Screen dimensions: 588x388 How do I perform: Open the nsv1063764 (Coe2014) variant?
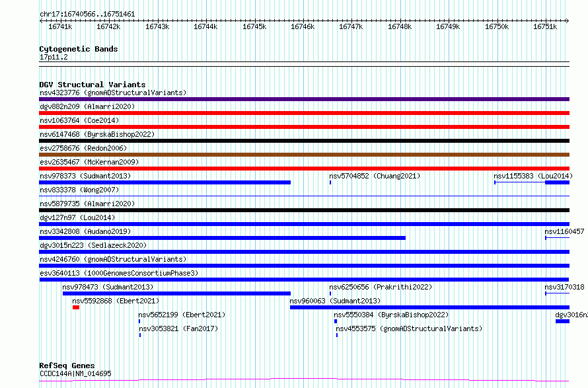pos(79,120)
